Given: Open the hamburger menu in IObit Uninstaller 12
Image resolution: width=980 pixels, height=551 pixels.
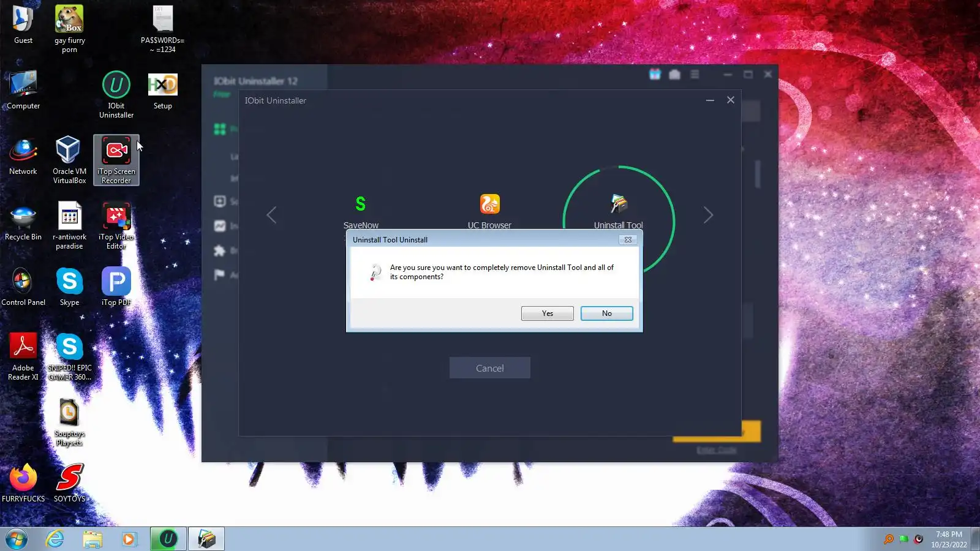Looking at the screenshot, I should point(695,74).
